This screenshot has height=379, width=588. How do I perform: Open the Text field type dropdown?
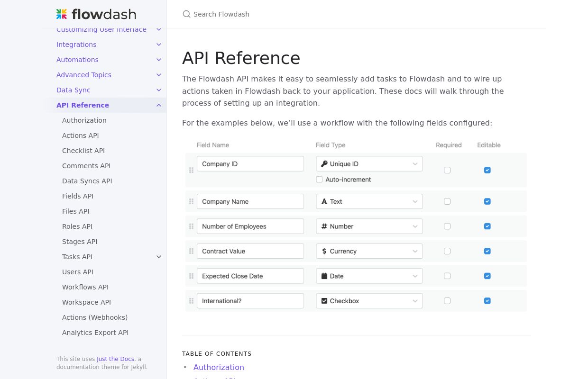click(369, 201)
